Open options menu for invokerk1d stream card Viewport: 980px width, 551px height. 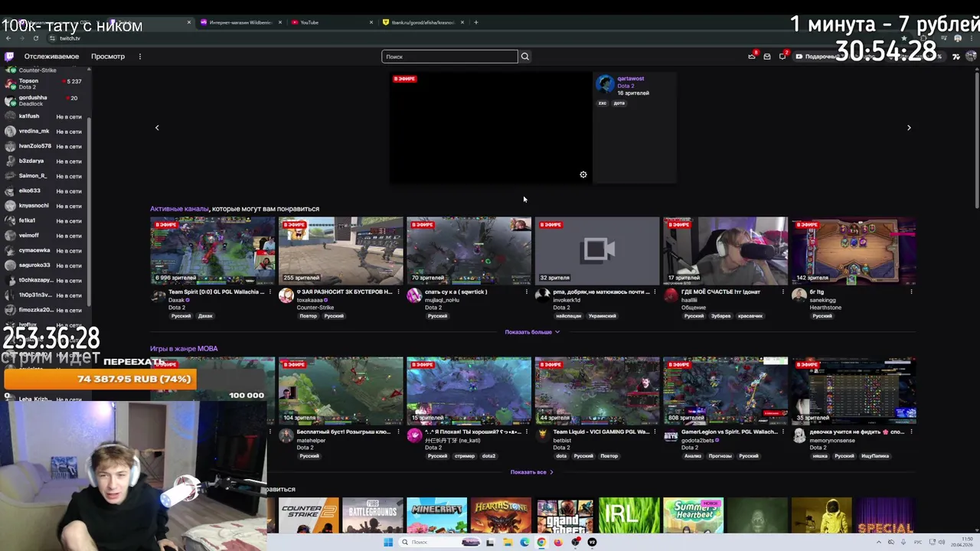click(655, 292)
